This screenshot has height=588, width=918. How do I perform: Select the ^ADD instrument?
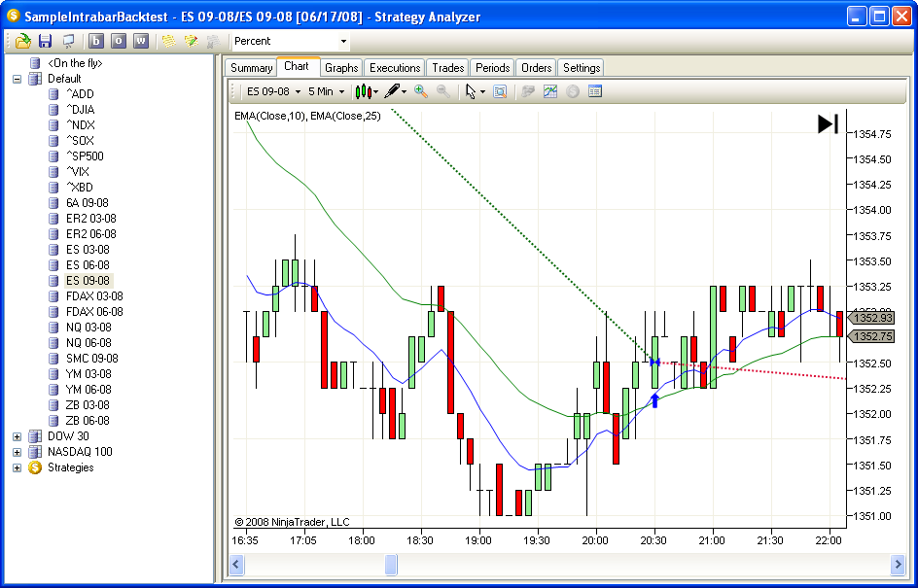click(80, 93)
